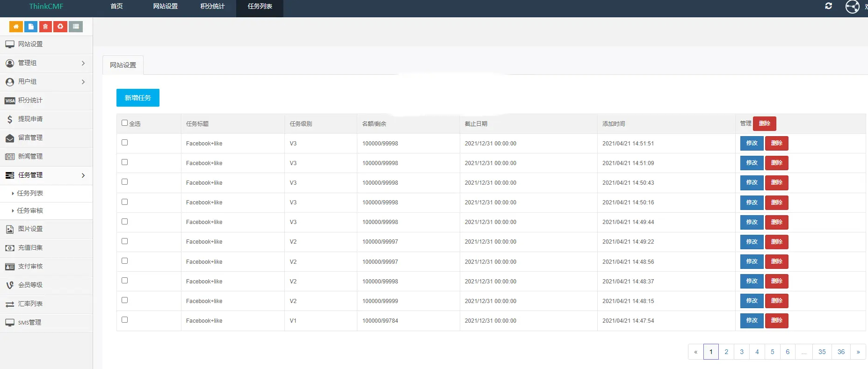
Task: Click the VISA card icon for 积分统计
Action: pyautogui.click(x=10, y=101)
